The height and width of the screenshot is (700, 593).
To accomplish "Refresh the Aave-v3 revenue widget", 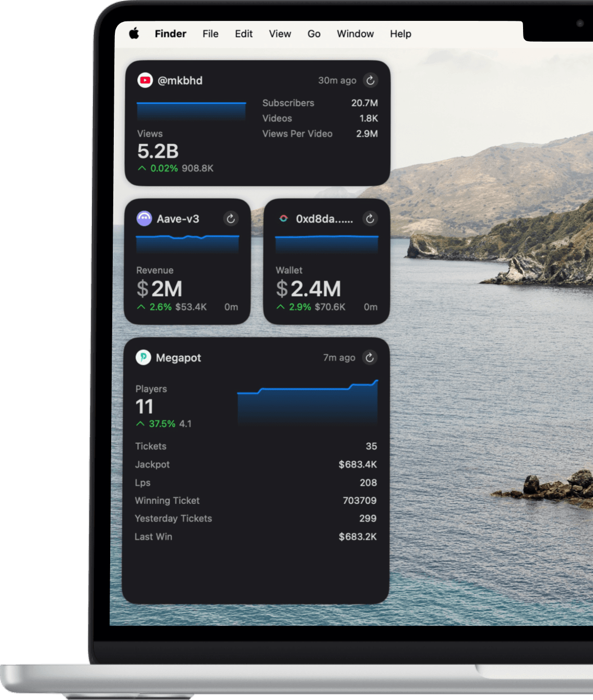I will 231,219.
